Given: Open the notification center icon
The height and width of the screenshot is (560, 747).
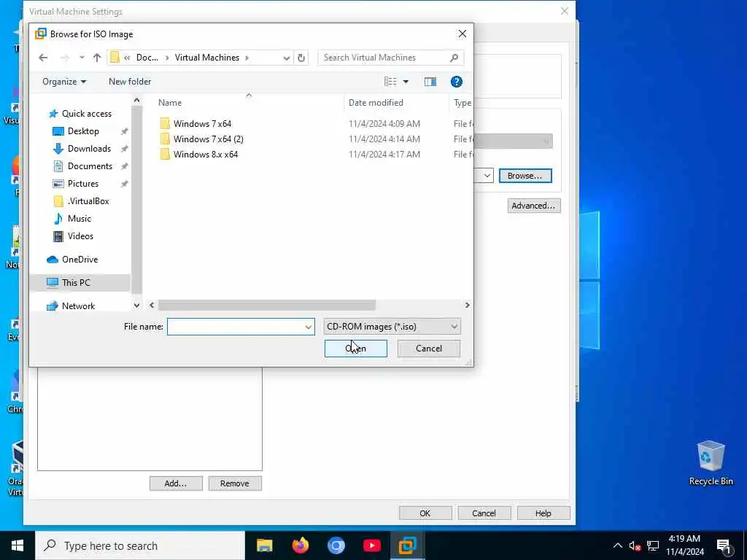Looking at the screenshot, I should pos(724,546).
